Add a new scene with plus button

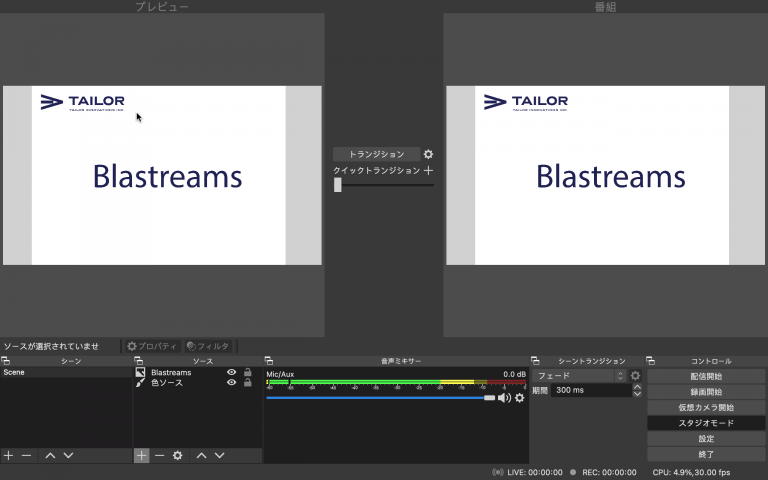pos(8,456)
